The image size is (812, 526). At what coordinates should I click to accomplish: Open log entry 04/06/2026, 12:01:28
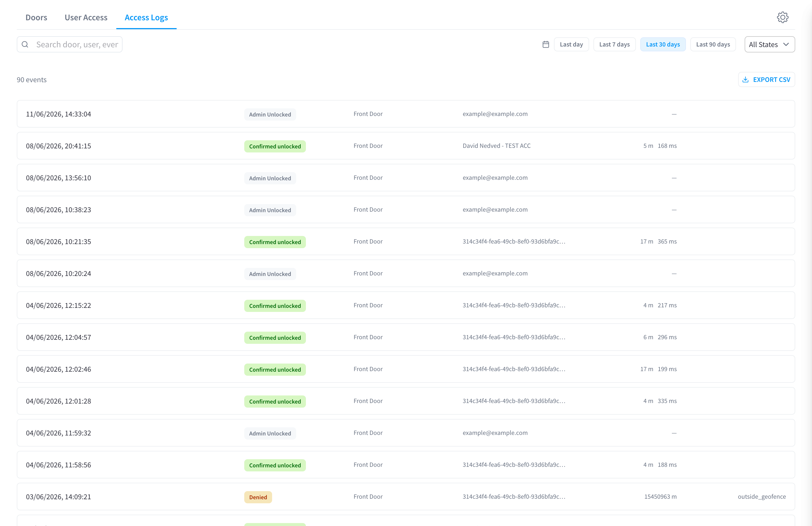[x=406, y=401]
